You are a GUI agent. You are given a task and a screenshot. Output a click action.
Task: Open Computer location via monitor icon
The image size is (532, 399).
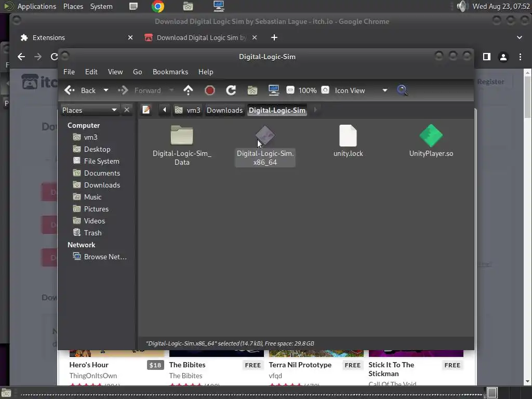click(x=273, y=90)
